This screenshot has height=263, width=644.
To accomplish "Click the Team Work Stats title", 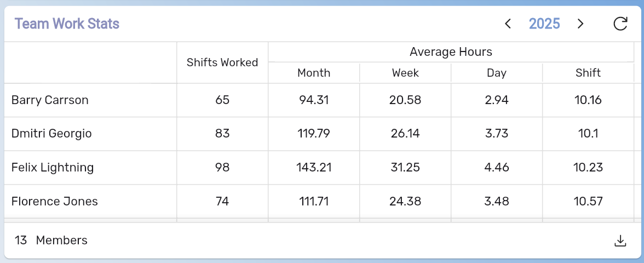I will (67, 24).
